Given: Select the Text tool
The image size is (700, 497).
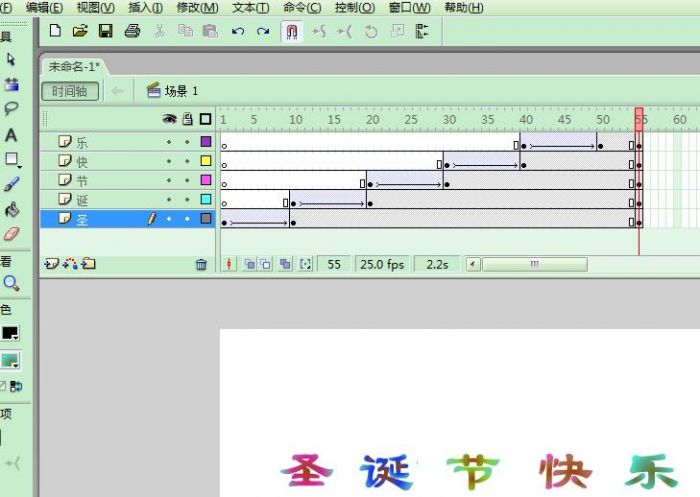Looking at the screenshot, I should [11, 134].
